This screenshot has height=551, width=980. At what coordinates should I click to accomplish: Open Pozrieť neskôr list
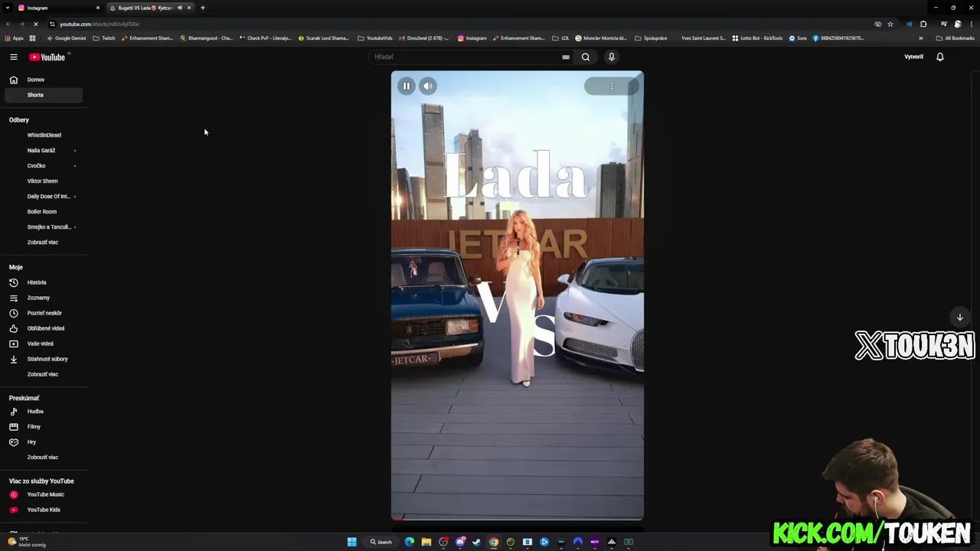pos(44,313)
